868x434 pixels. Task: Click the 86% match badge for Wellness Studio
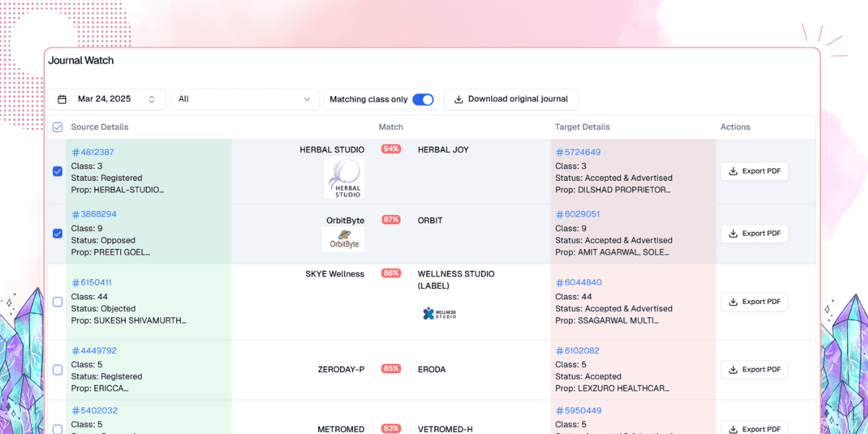click(391, 273)
